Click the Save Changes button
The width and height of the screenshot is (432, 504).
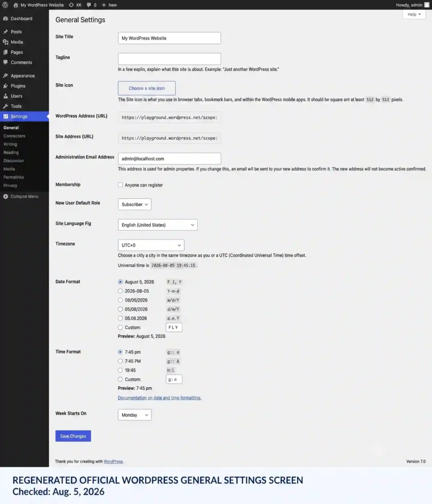(73, 436)
